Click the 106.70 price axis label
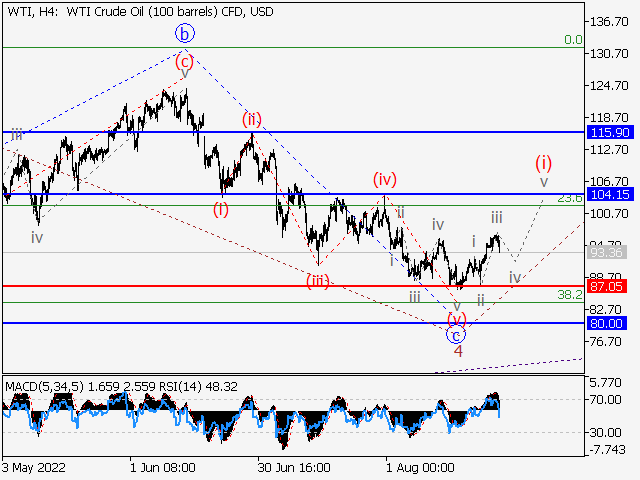 [x=609, y=181]
